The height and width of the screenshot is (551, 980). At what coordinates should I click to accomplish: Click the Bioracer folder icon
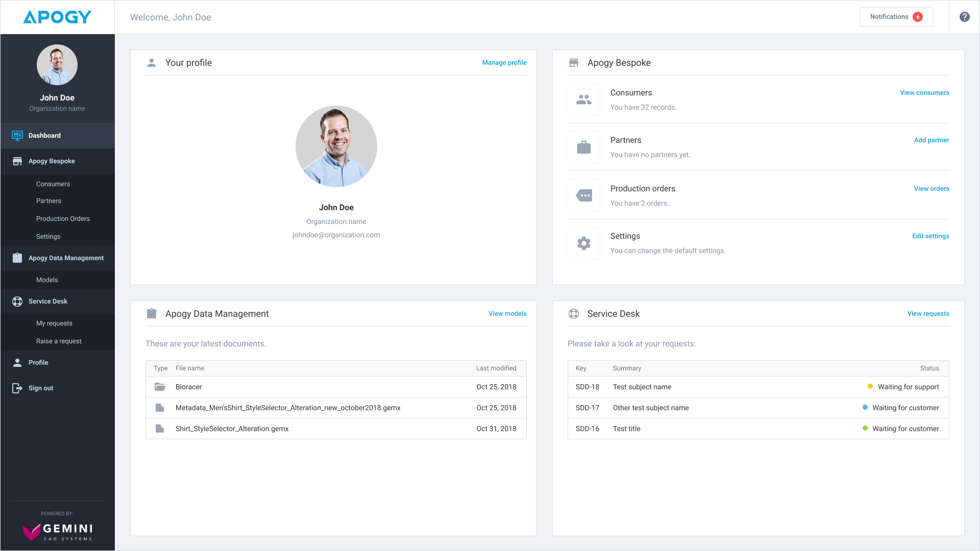point(160,387)
